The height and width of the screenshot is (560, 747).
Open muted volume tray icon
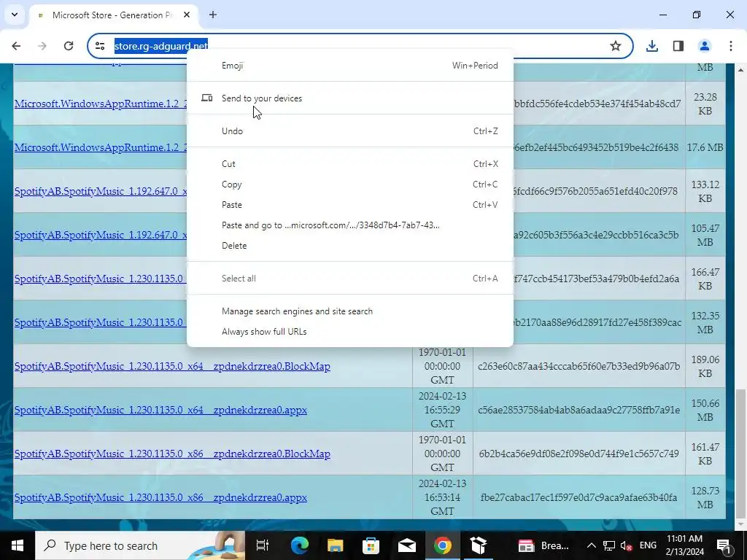click(626, 545)
